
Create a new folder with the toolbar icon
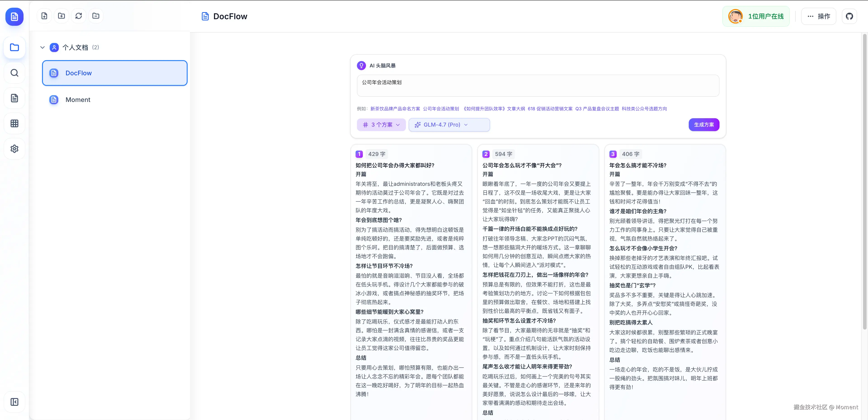[61, 16]
